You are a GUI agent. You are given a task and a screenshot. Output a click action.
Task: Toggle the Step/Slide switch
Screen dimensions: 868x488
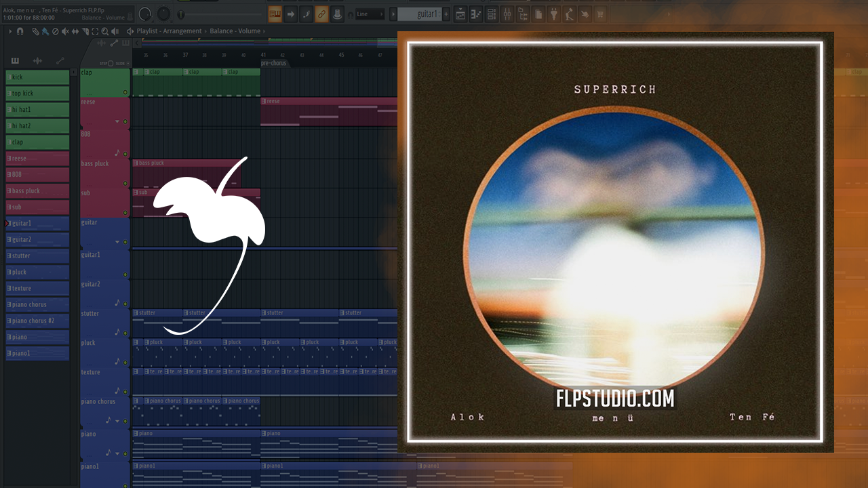tap(111, 63)
